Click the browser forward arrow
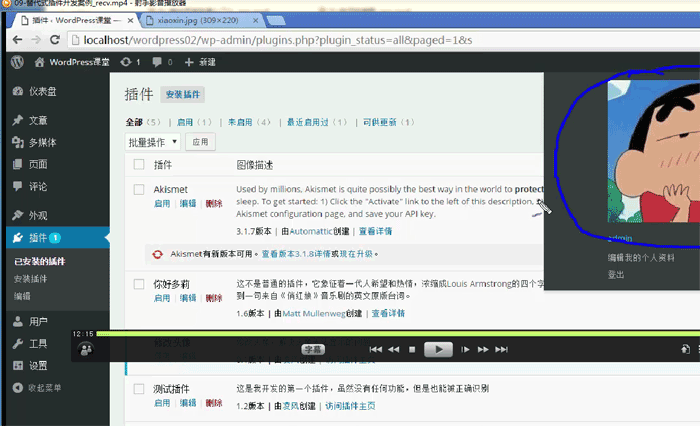This screenshot has width=700, height=426. [x=36, y=40]
